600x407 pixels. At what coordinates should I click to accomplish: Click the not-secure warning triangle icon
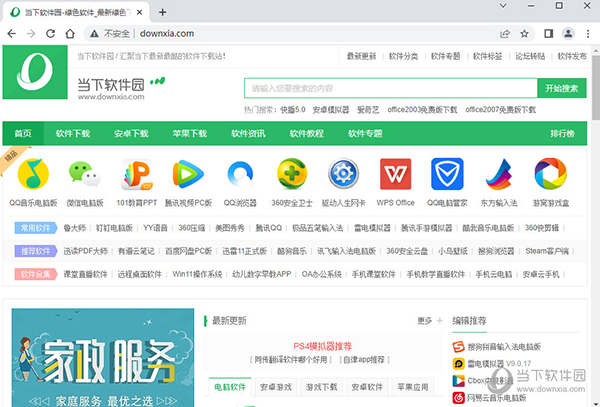94,34
